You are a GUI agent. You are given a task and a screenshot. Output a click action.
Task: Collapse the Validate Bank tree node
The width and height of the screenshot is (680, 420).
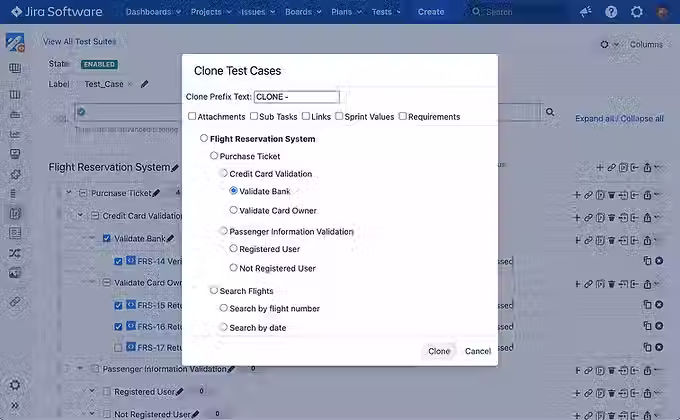point(92,238)
